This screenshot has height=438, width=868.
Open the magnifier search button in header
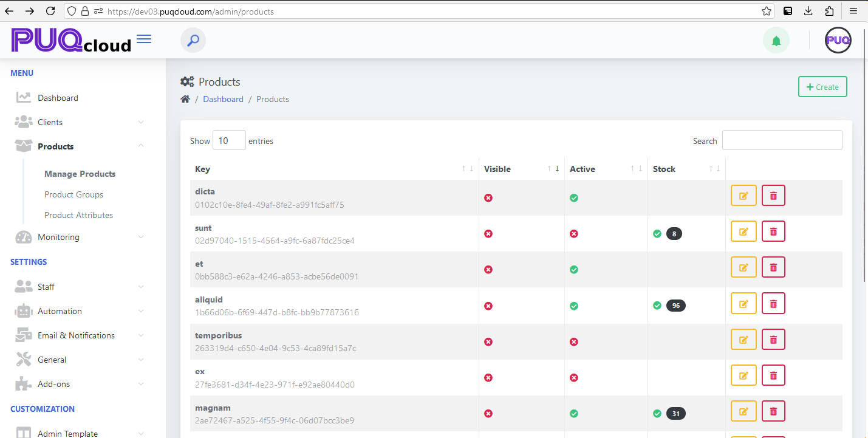click(193, 41)
